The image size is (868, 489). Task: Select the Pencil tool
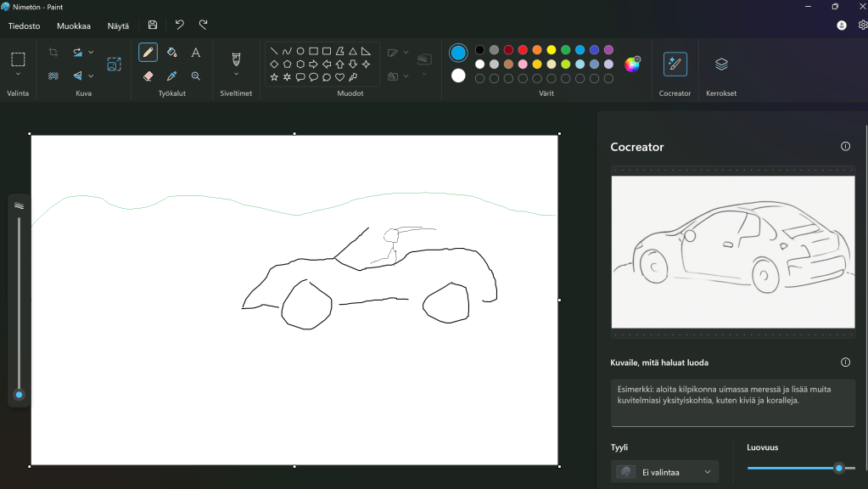tap(148, 53)
